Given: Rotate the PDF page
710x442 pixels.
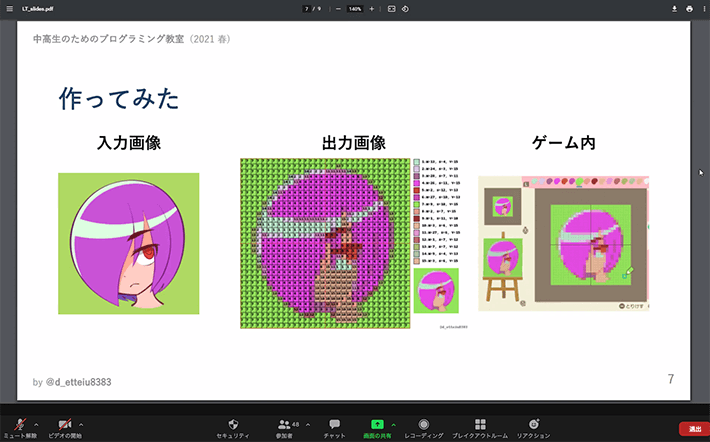Looking at the screenshot, I should pos(405,9).
